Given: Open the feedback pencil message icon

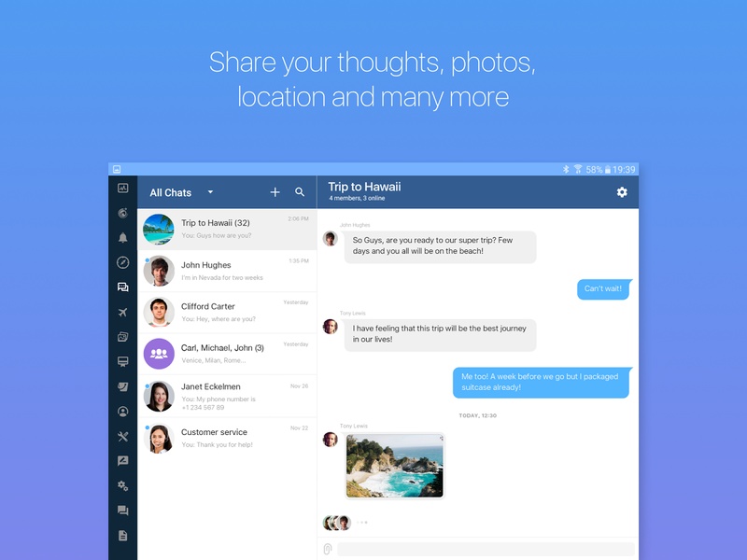Looking at the screenshot, I should 123,460.
